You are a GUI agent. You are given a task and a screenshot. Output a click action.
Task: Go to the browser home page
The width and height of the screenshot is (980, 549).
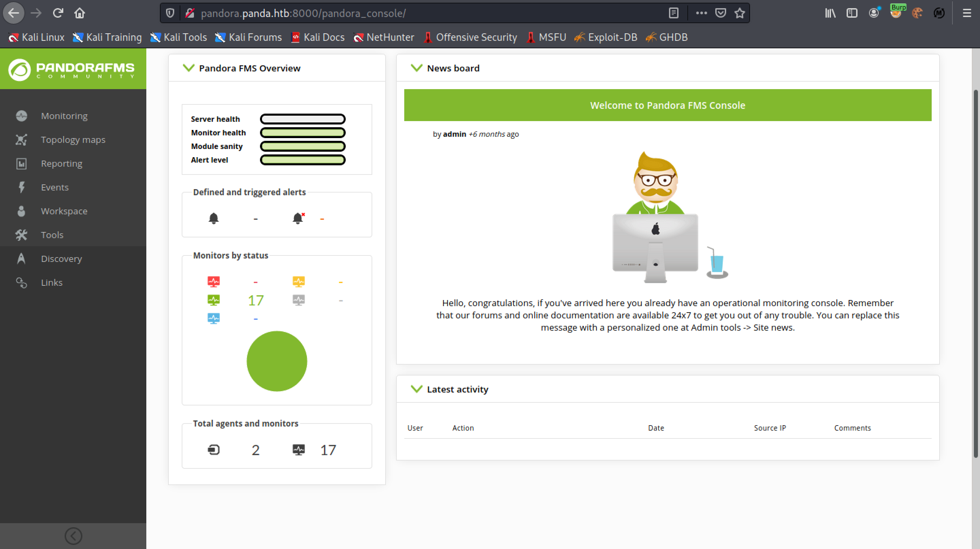(80, 13)
